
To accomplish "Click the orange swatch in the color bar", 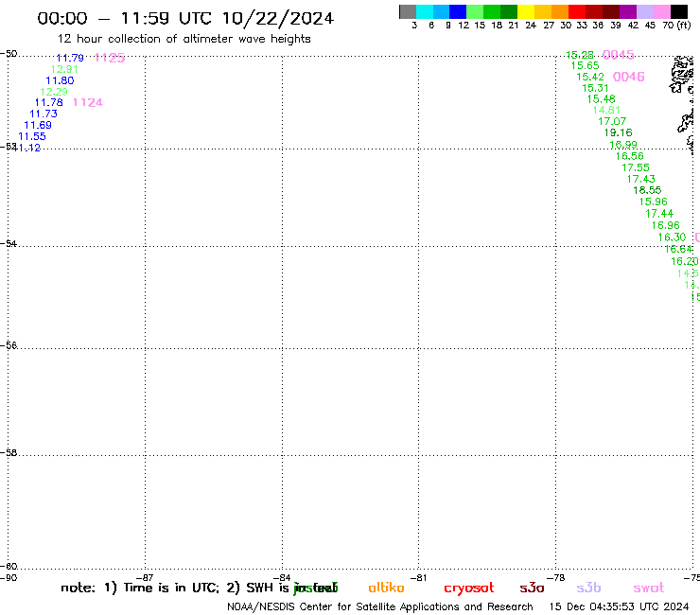I will 560,11.
